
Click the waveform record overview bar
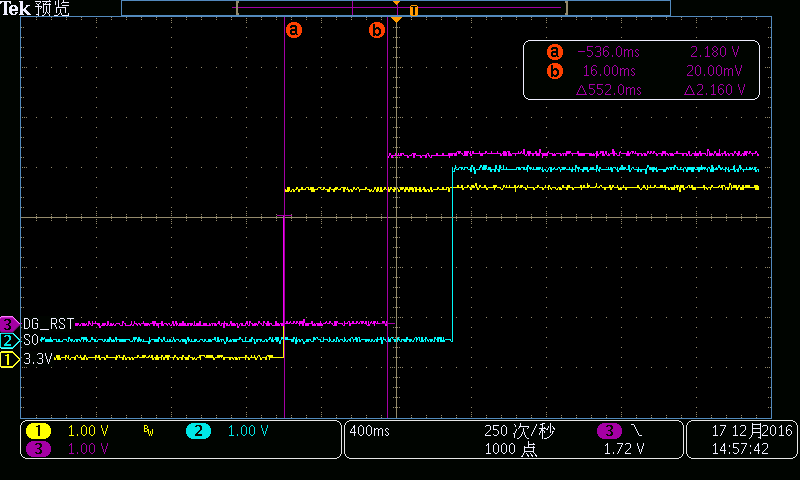point(396,8)
